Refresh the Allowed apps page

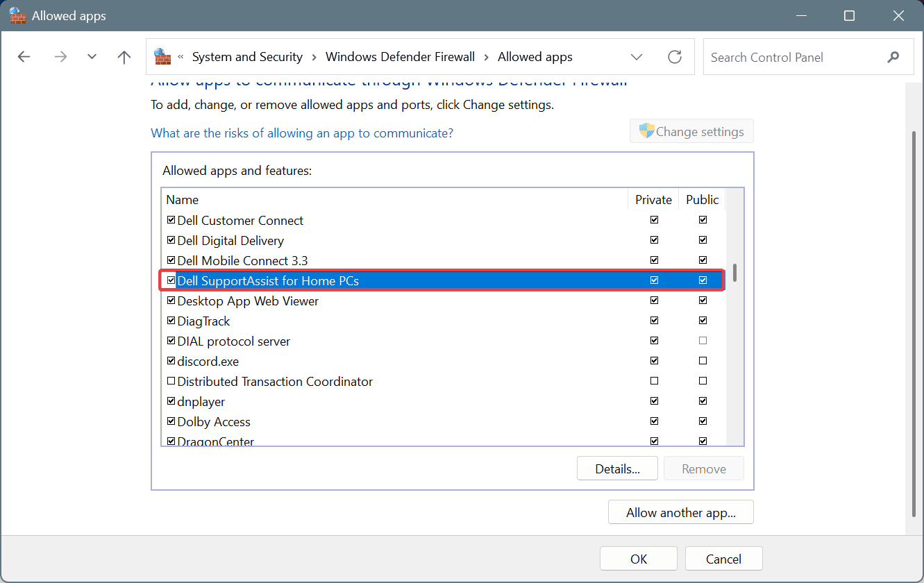pyautogui.click(x=675, y=57)
